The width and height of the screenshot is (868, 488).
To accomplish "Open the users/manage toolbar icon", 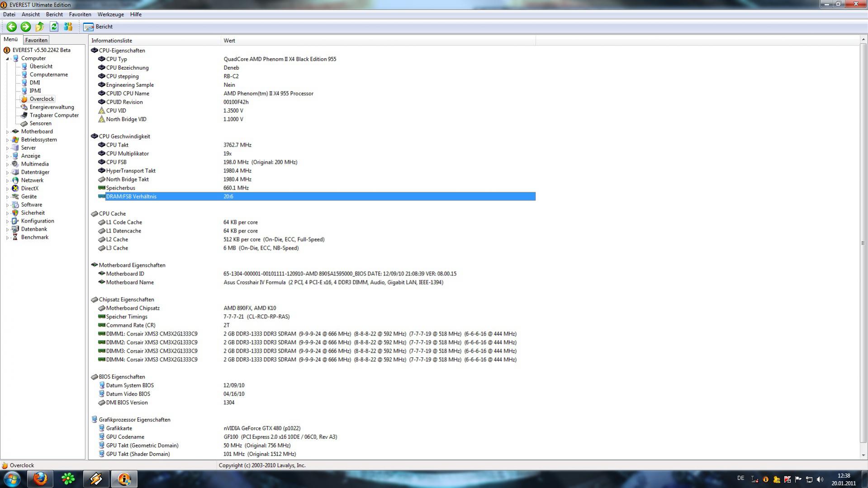I will click(x=68, y=27).
